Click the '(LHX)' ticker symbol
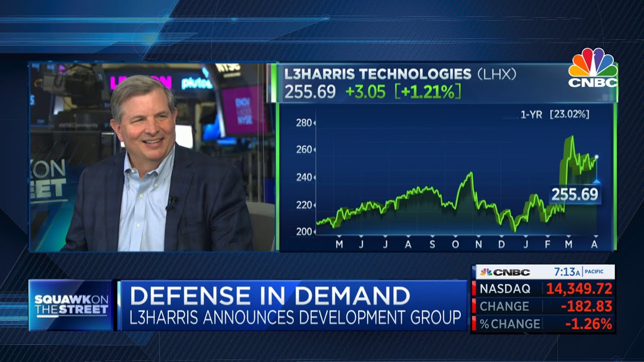Image resolution: width=644 pixels, height=362 pixels. pyautogui.click(x=496, y=74)
